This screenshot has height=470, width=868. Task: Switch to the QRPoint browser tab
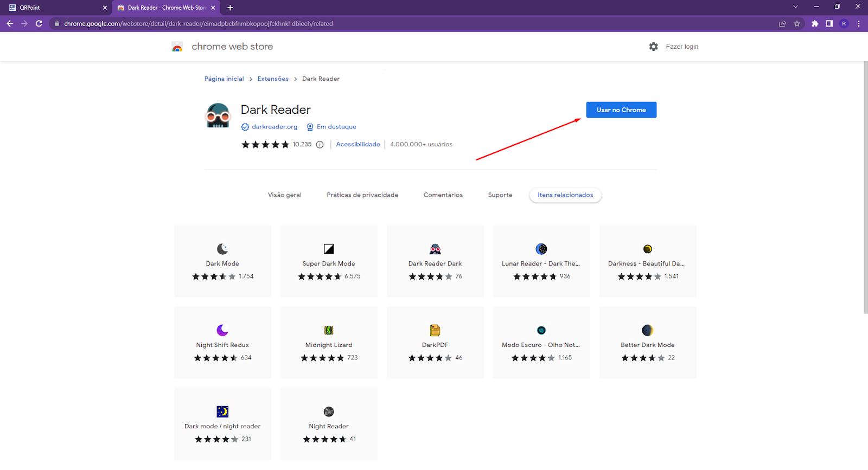coord(54,8)
